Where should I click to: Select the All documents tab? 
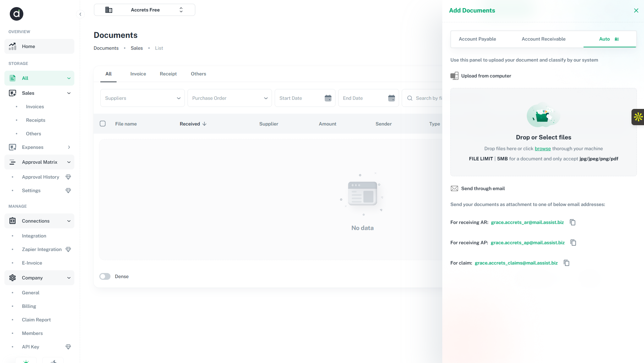(108, 74)
